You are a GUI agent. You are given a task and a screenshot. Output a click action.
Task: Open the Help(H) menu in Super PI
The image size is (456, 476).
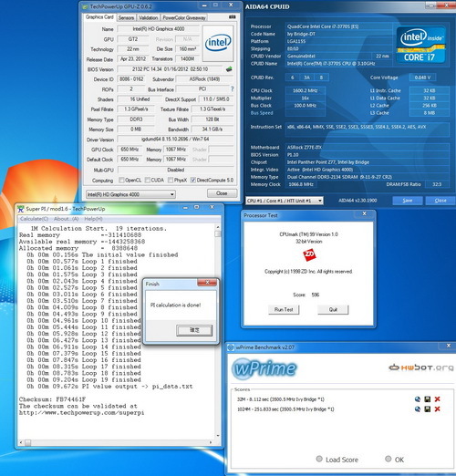(93, 219)
